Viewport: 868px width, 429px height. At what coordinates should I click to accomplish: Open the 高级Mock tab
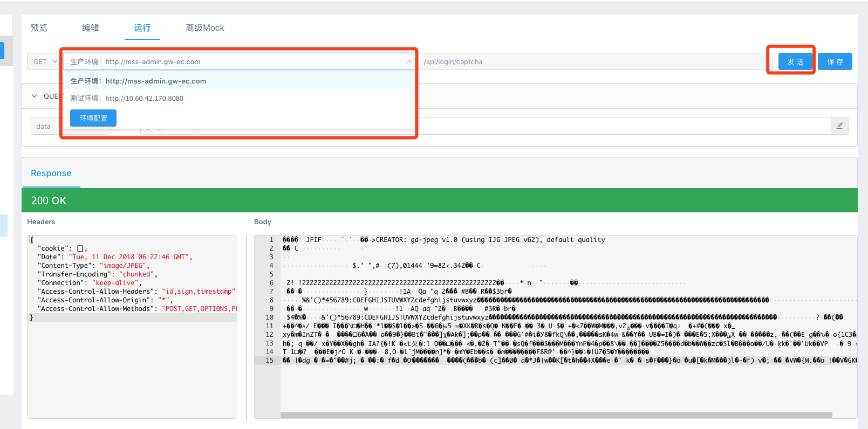tap(205, 27)
